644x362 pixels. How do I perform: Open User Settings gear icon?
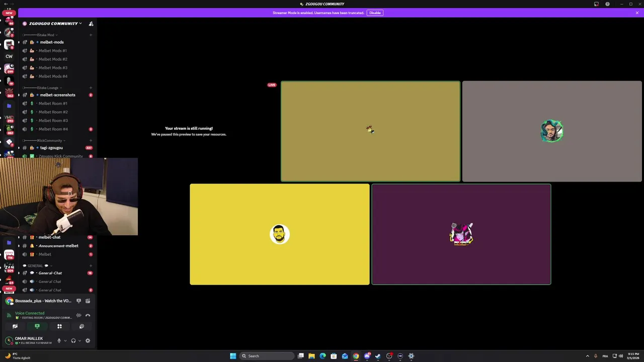coord(88,341)
